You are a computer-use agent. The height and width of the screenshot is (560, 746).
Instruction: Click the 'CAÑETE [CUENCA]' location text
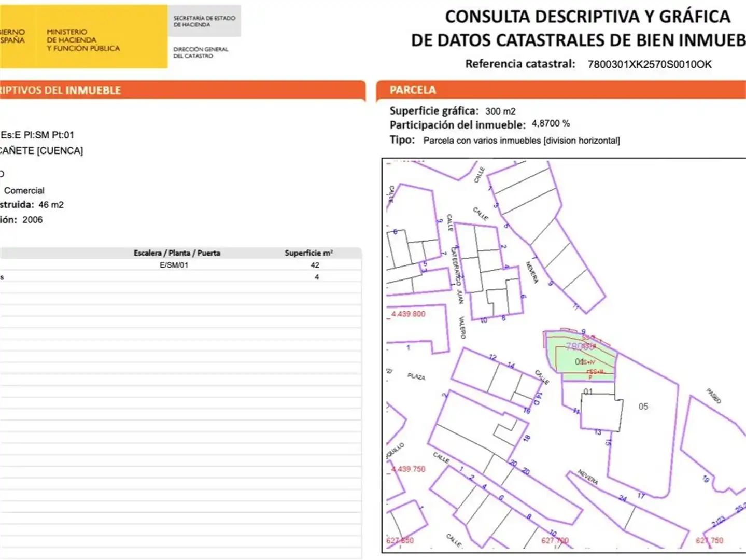(x=41, y=151)
